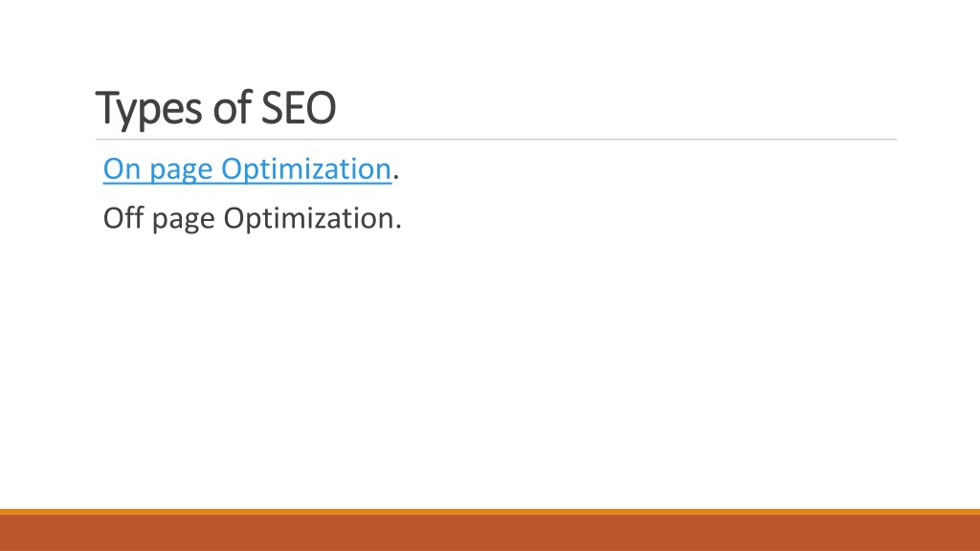The width and height of the screenshot is (980, 551).
Task: Click the letter 'O' of 'Off'
Action: (x=114, y=218)
